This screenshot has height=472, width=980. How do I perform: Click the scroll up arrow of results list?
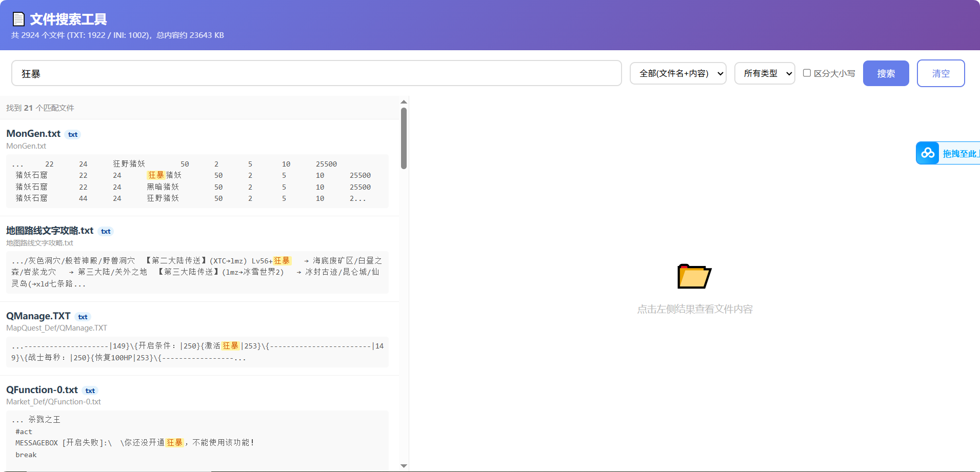point(404,102)
